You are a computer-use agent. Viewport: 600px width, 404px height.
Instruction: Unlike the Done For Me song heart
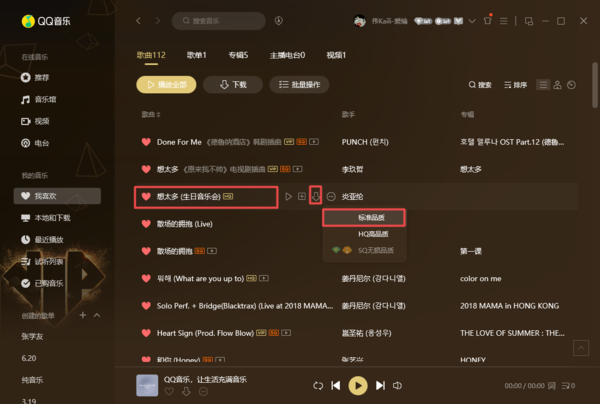click(x=146, y=142)
